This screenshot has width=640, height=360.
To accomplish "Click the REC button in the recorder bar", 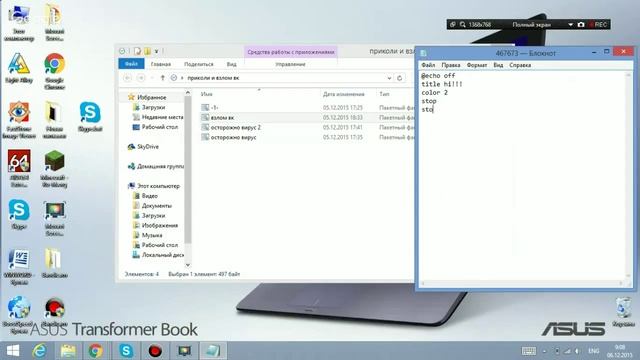I will point(598,24).
